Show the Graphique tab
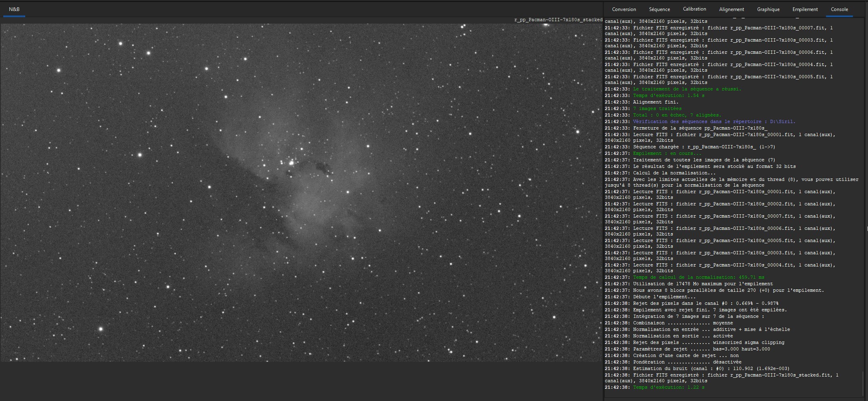This screenshot has height=401, width=868. (x=768, y=9)
